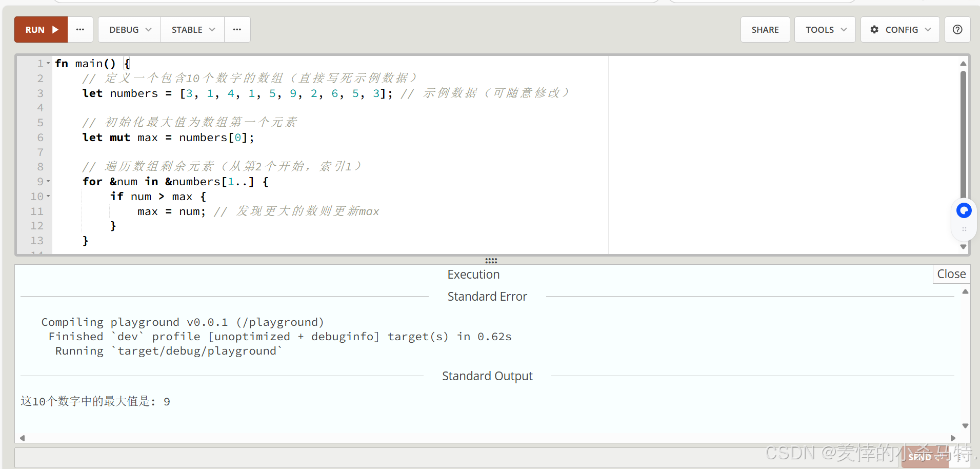The width and height of the screenshot is (980, 469).
Task: Click the editor scroll down arrow
Action: pyautogui.click(x=963, y=247)
